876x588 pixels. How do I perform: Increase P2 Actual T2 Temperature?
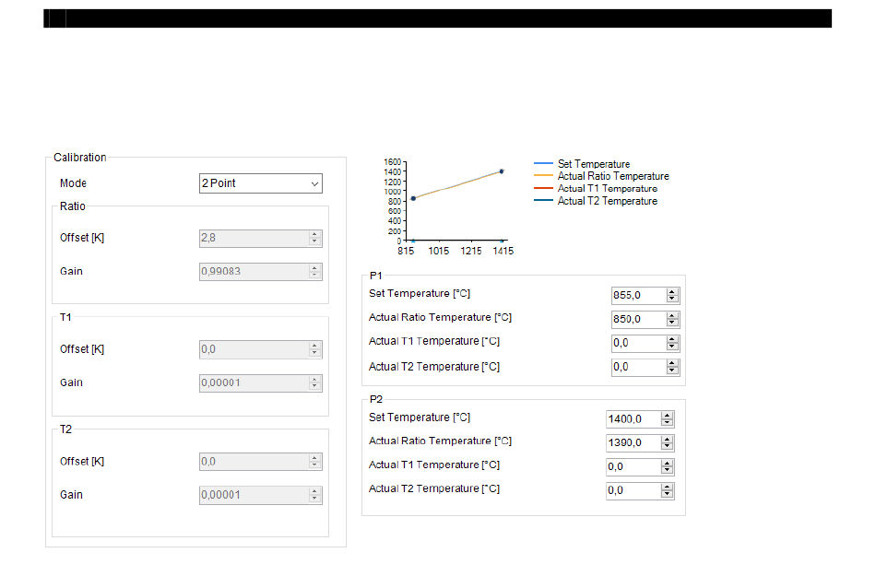pyautogui.click(x=667, y=488)
